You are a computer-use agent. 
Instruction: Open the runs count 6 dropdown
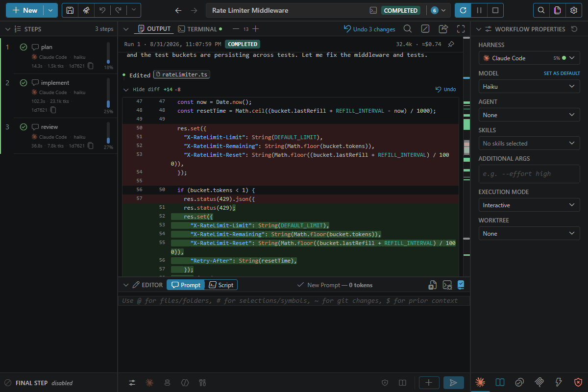pos(439,10)
